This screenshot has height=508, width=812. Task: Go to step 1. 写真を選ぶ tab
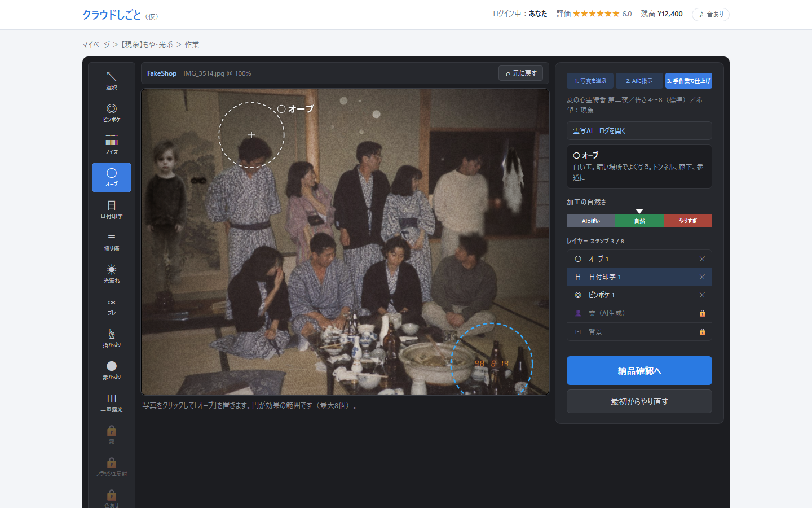[x=590, y=81]
